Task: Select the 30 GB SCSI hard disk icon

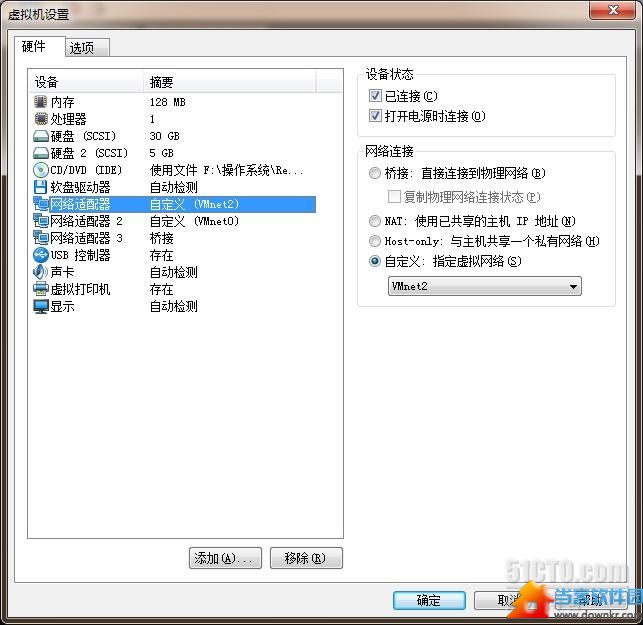Action: pos(41,136)
